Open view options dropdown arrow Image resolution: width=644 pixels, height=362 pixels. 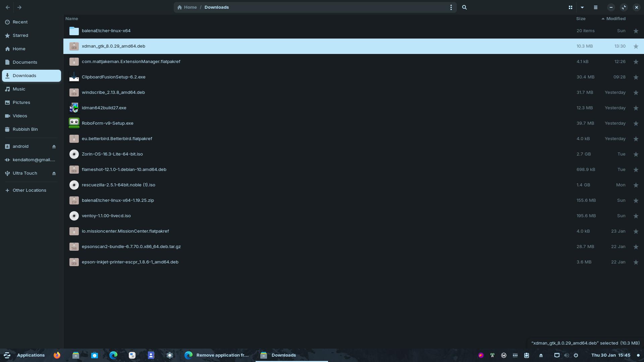point(582,7)
